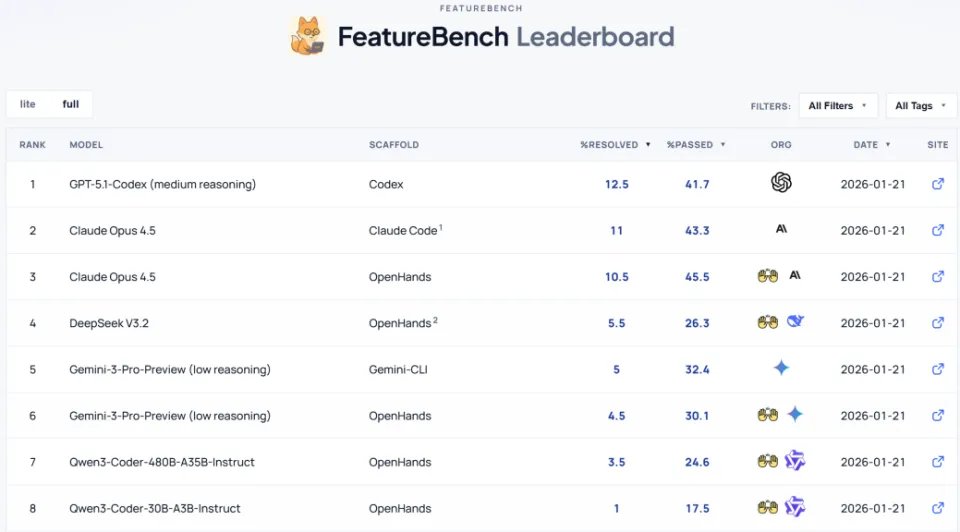Click the Claude Code scaffold footnote link
The height and width of the screenshot is (532, 960).
(x=440, y=227)
